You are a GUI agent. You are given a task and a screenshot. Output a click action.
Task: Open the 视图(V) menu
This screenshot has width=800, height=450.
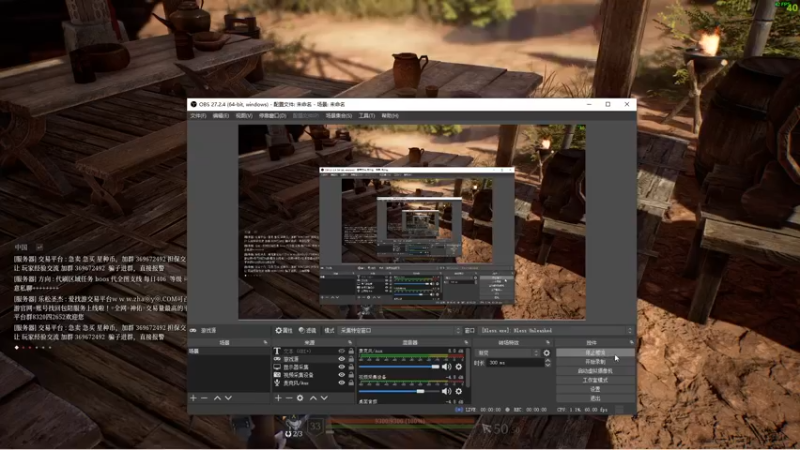[244, 116]
